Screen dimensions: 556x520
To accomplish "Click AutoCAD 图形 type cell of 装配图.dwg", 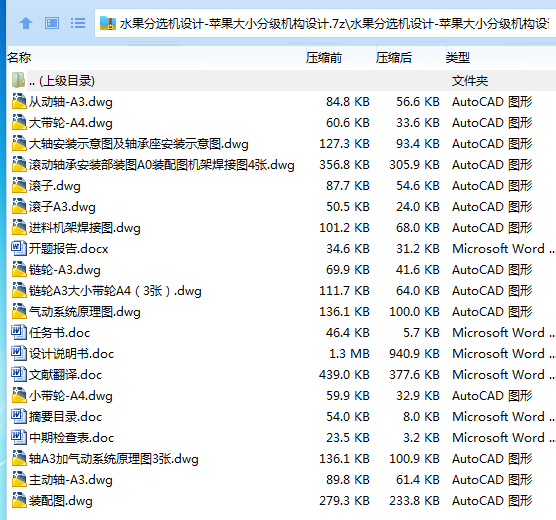I will (492, 501).
